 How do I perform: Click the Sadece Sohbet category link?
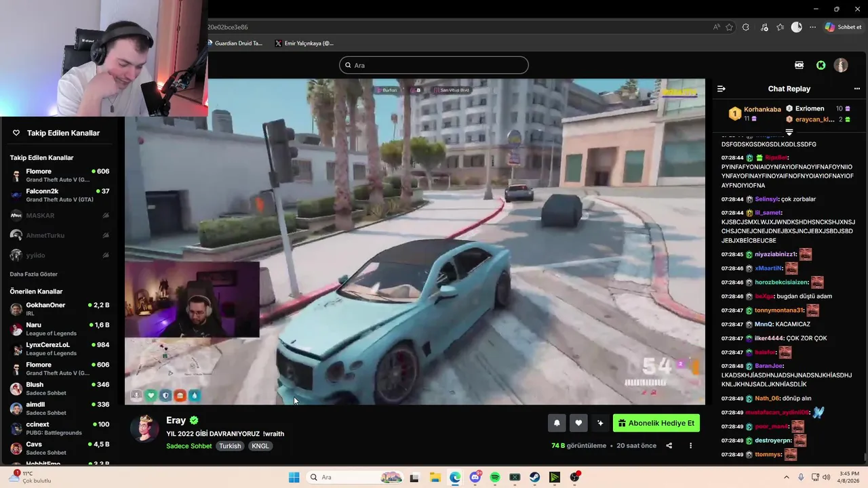(189, 446)
